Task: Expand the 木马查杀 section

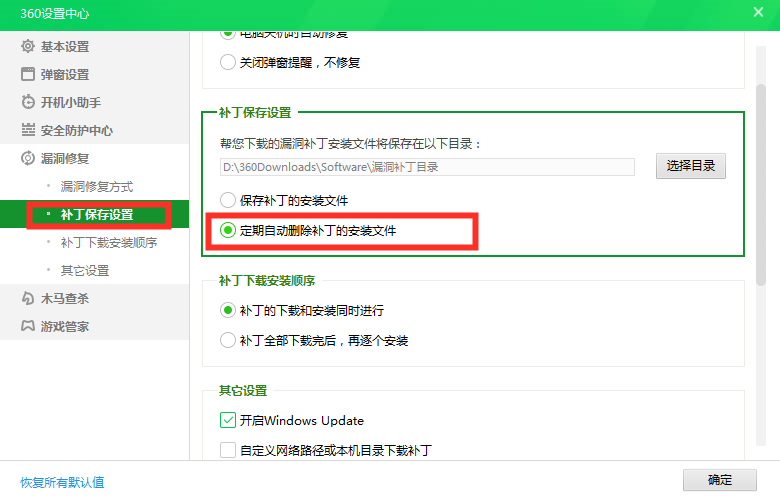Action: (95, 298)
